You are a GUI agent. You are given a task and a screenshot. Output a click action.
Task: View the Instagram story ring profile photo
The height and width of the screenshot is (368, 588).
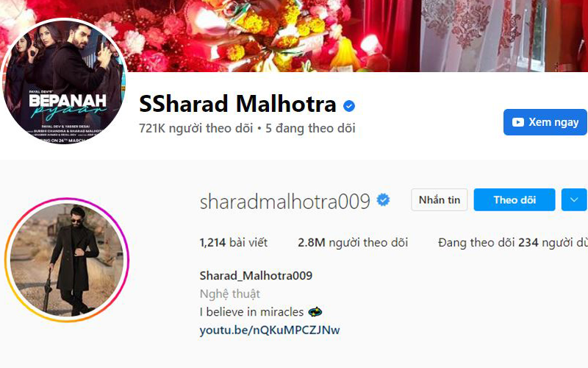point(67,260)
